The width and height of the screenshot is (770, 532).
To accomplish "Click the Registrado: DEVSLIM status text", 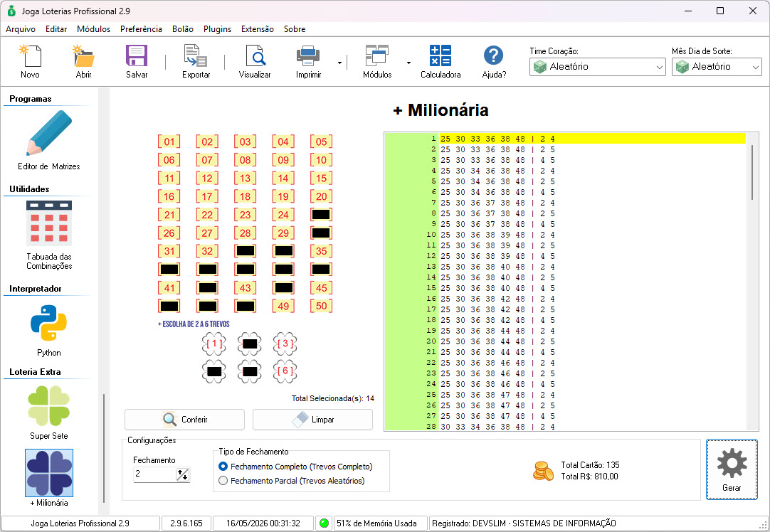I will click(x=524, y=523).
